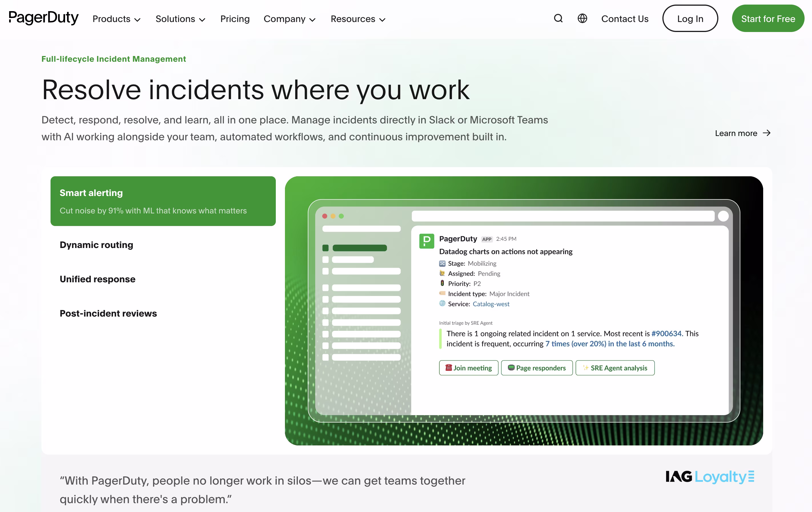Click the Start for Free button
The width and height of the screenshot is (812, 512).
pyautogui.click(x=768, y=19)
